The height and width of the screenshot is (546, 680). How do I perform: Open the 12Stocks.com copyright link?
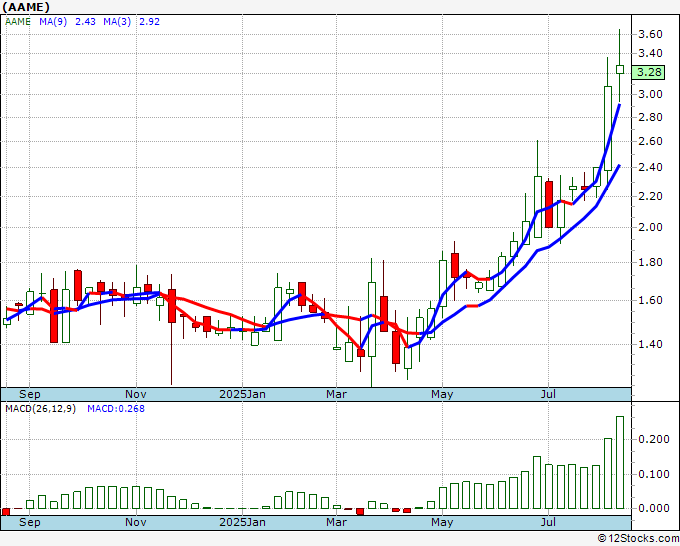click(x=638, y=539)
